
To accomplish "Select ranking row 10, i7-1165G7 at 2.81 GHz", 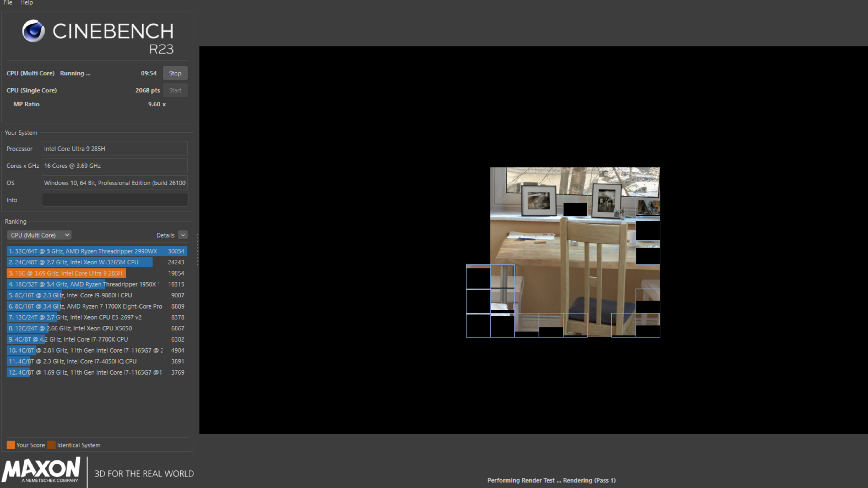I will tap(97, 350).
